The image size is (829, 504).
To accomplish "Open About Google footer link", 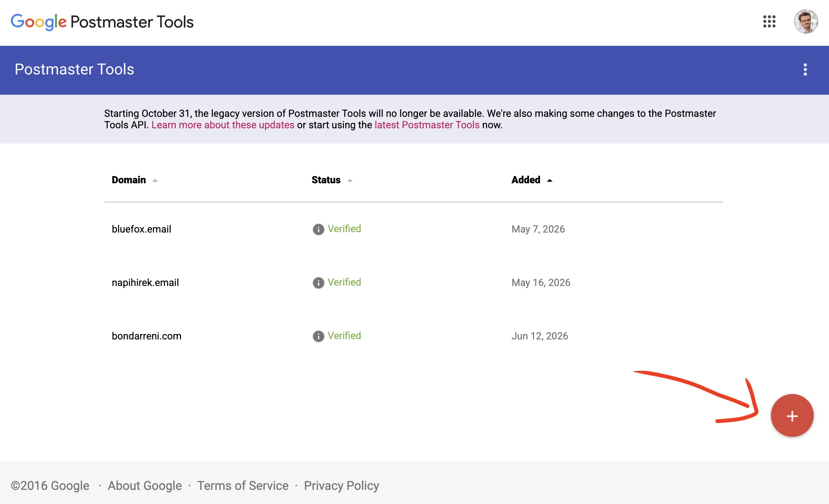I will [x=145, y=486].
